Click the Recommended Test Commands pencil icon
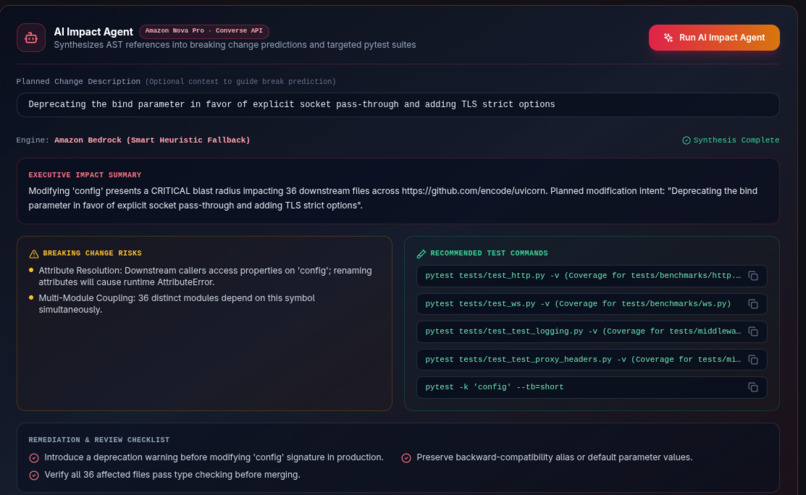806x495 pixels. [x=422, y=253]
